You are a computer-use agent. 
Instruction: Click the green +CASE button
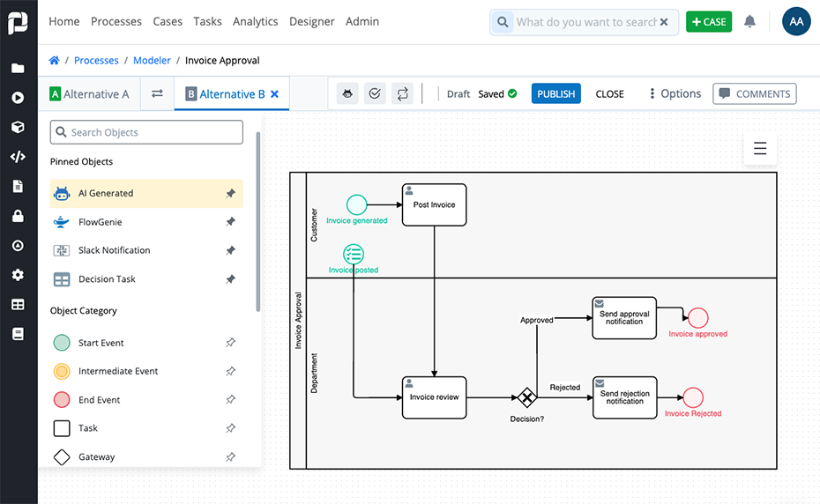point(709,21)
